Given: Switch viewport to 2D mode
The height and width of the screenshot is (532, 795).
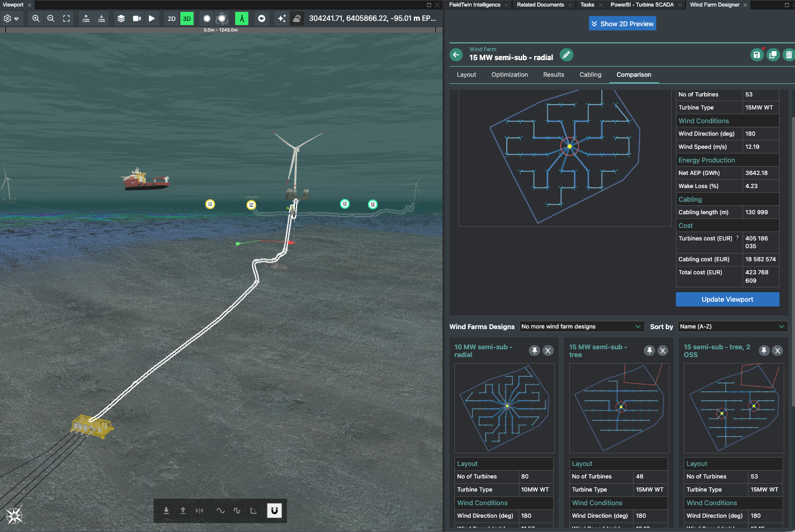Looking at the screenshot, I should (x=172, y=18).
